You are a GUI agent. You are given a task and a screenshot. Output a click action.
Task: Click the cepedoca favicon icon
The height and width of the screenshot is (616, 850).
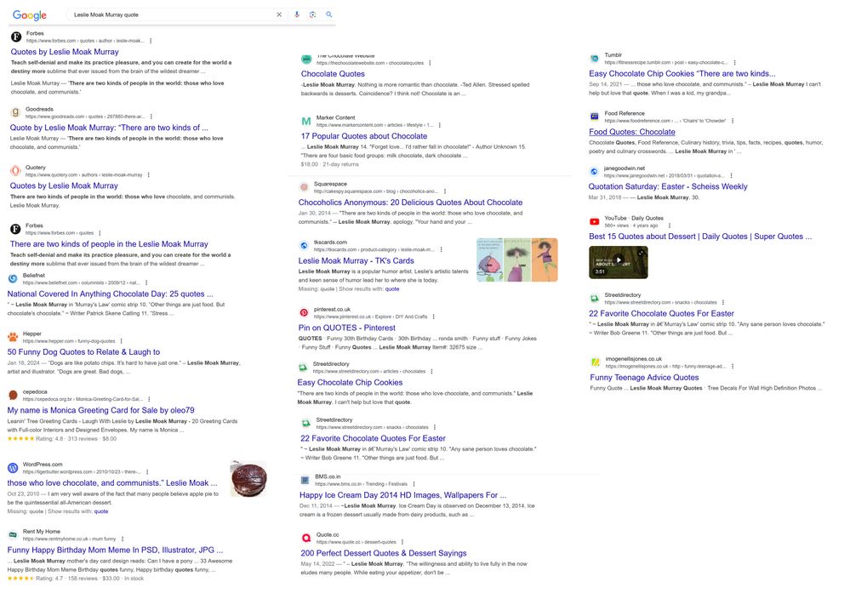point(13,395)
